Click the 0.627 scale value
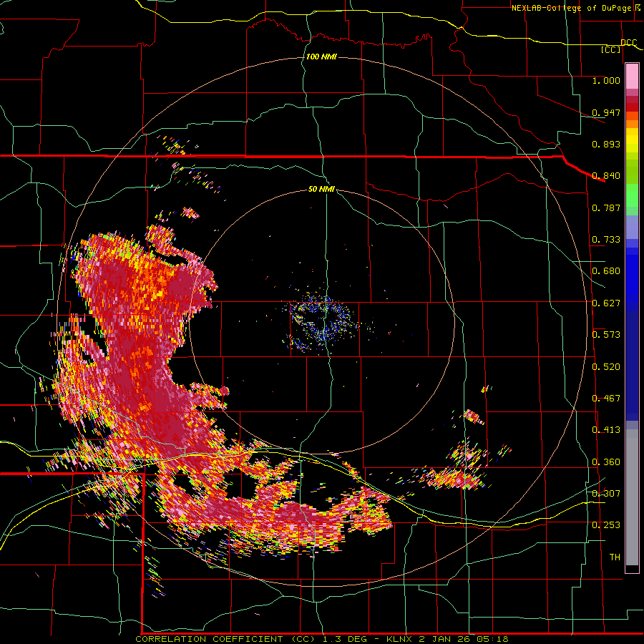 pyautogui.click(x=606, y=303)
